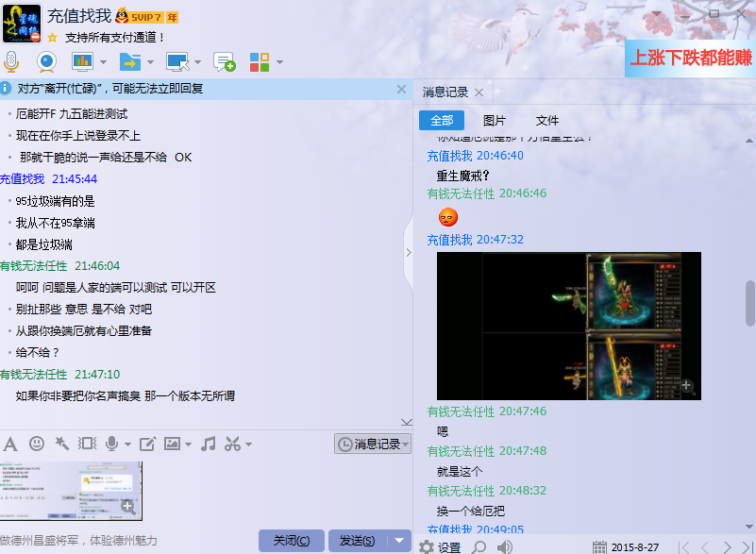Open the screenshot scissors tool

(x=232, y=444)
